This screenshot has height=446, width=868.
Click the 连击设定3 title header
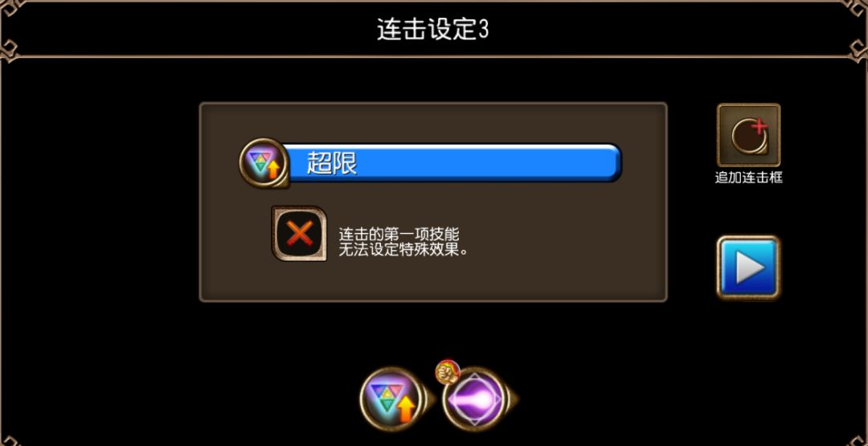pyautogui.click(x=432, y=29)
